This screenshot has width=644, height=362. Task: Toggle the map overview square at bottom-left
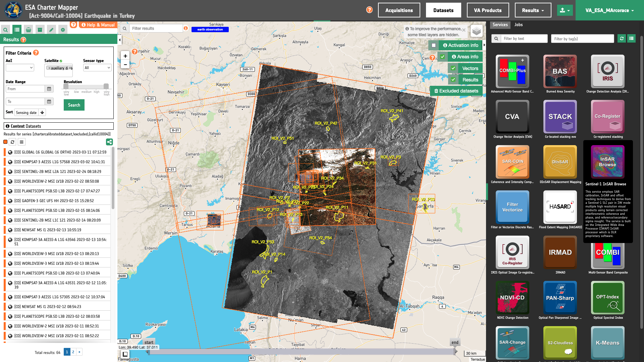125,354
